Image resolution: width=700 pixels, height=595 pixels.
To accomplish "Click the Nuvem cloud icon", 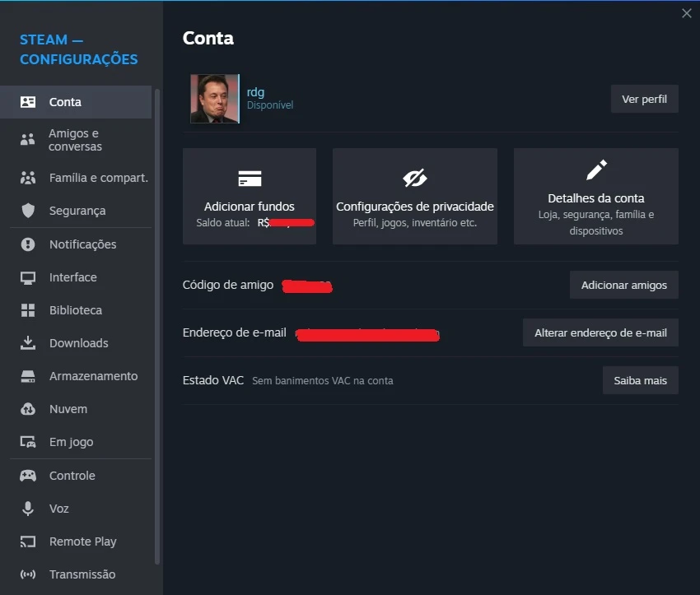I will [x=28, y=409].
